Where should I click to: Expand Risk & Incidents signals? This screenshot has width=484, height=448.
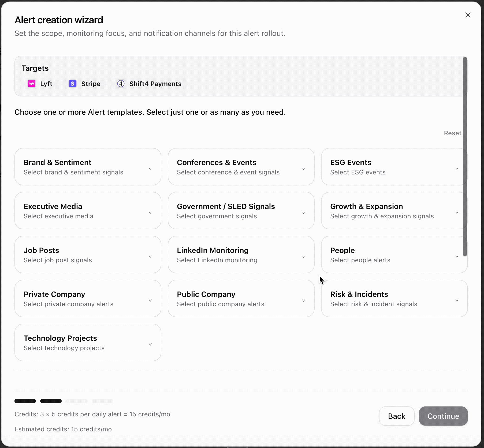(x=457, y=300)
